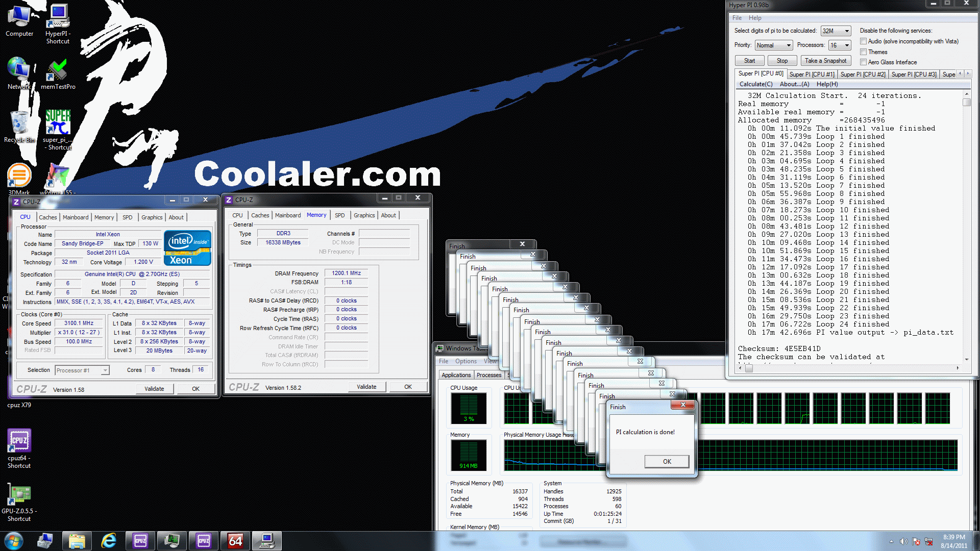
Task: Switch to the Processes tab in Task Manager
Action: pyautogui.click(x=489, y=375)
